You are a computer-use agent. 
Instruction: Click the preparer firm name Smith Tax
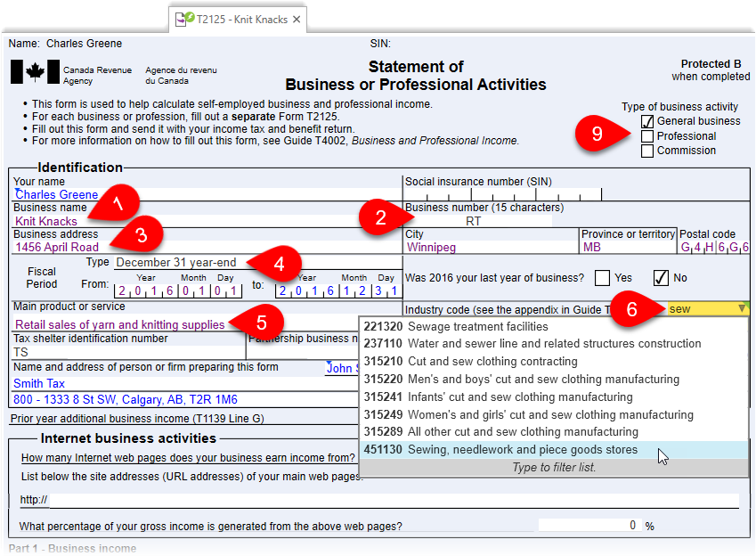(x=185, y=384)
